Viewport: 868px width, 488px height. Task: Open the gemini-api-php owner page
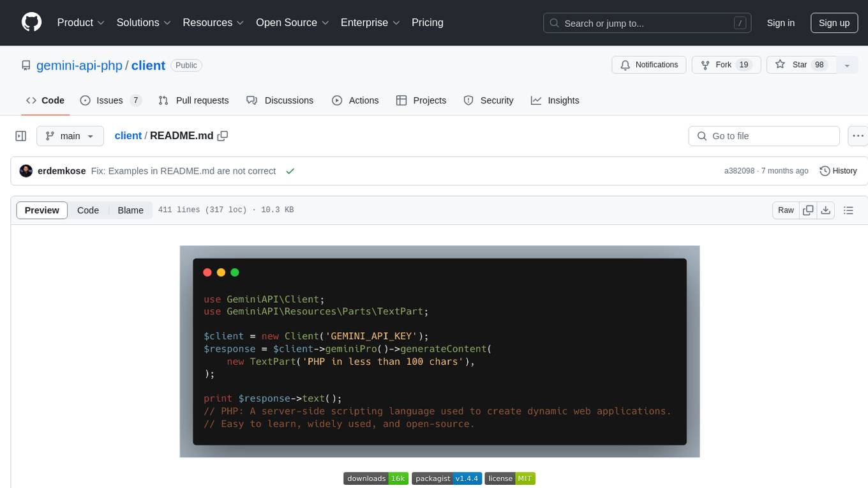79,65
